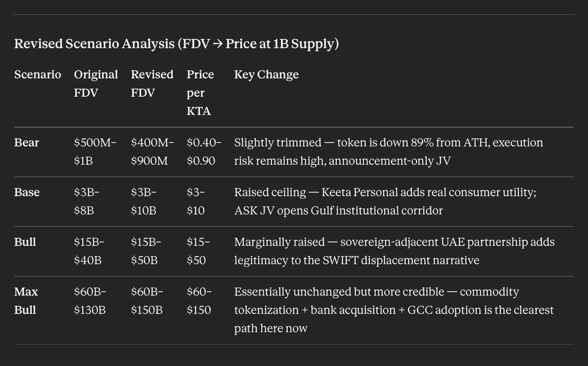Select the Key Change column header

pyautogui.click(x=266, y=75)
